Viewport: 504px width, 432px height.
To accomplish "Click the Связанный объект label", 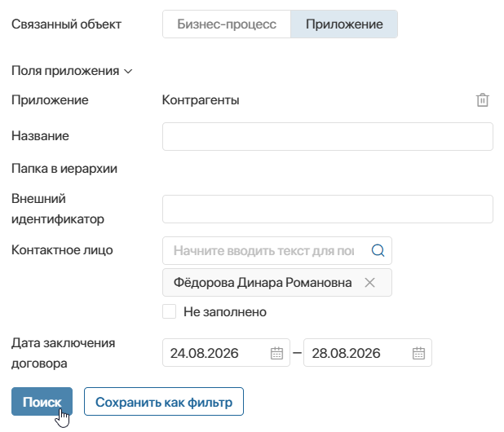I will point(66,24).
